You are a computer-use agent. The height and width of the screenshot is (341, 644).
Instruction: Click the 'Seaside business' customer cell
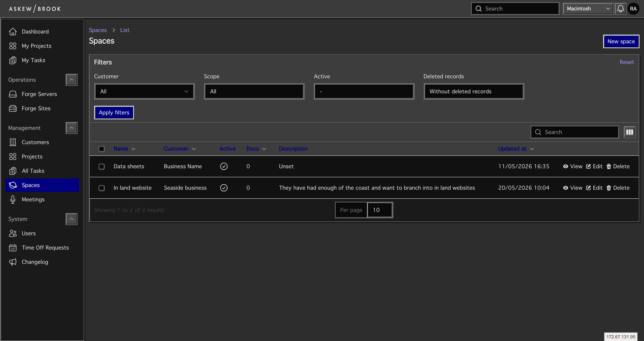coord(185,188)
